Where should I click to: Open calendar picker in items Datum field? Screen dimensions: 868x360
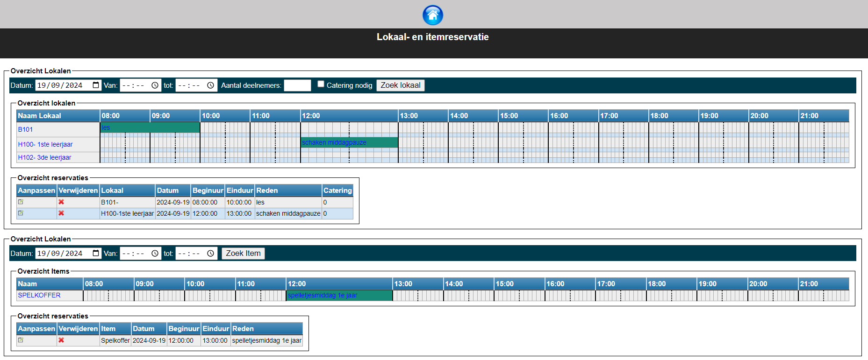(96, 254)
